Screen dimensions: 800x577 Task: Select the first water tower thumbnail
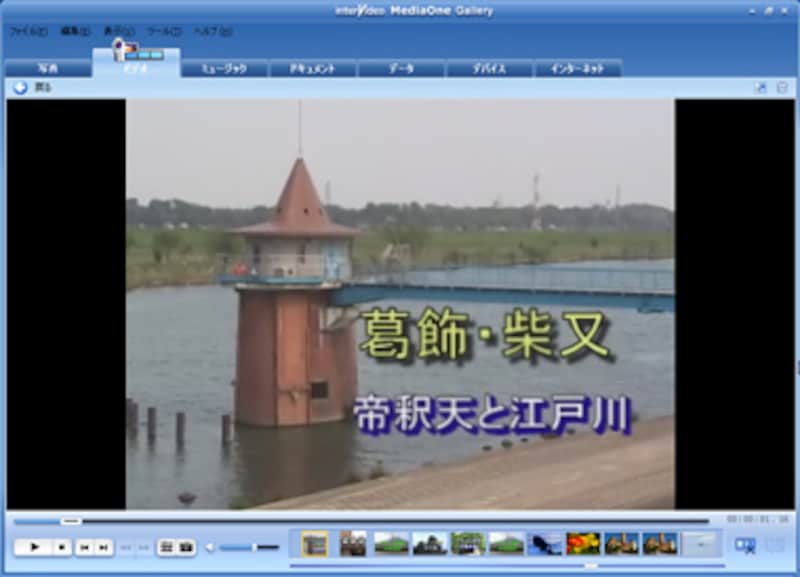(x=315, y=544)
